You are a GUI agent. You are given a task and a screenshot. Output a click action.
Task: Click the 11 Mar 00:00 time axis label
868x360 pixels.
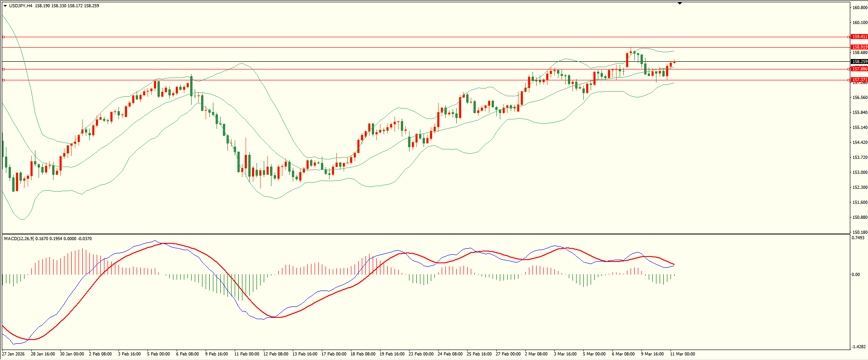[682, 354]
